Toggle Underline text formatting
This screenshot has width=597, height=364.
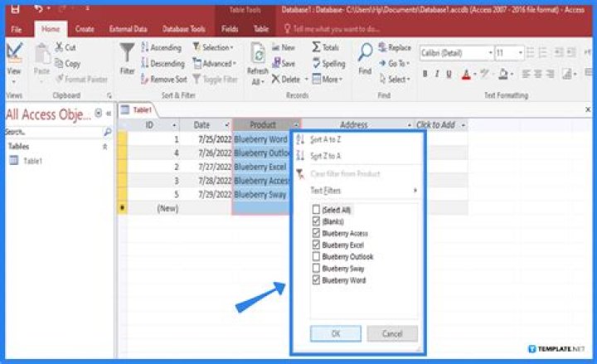pyautogui.click(x=449, y=74)
